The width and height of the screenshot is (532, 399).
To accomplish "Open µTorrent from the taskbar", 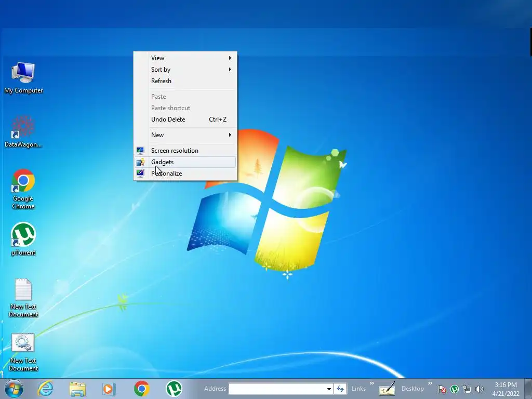I will [174, 389].
